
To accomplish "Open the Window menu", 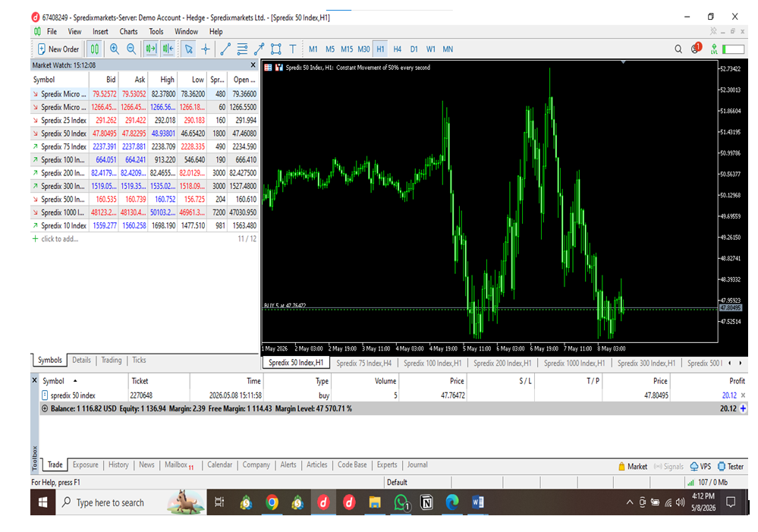I will pyautogui.click(x=186, y=31).
